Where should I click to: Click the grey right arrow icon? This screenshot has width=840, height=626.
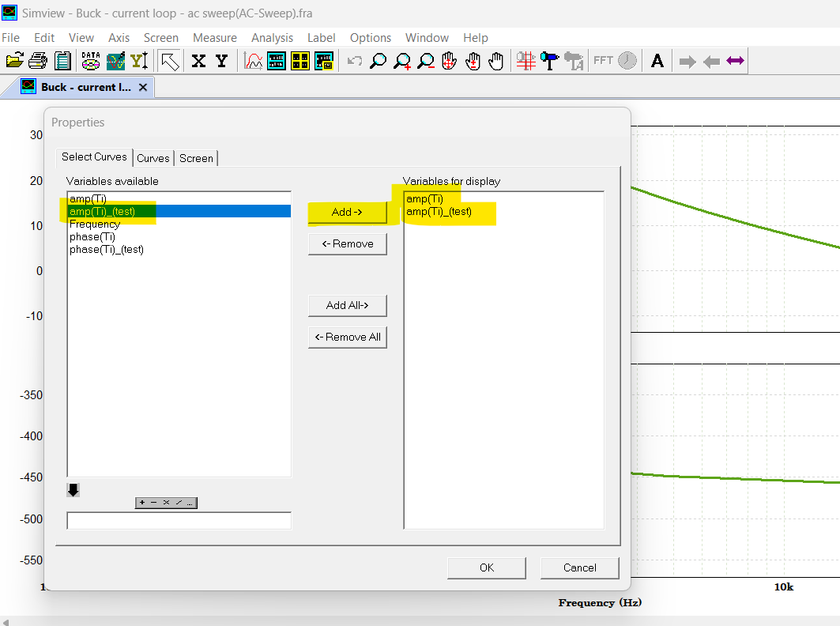pyautogui.click(x=687, y=61)
